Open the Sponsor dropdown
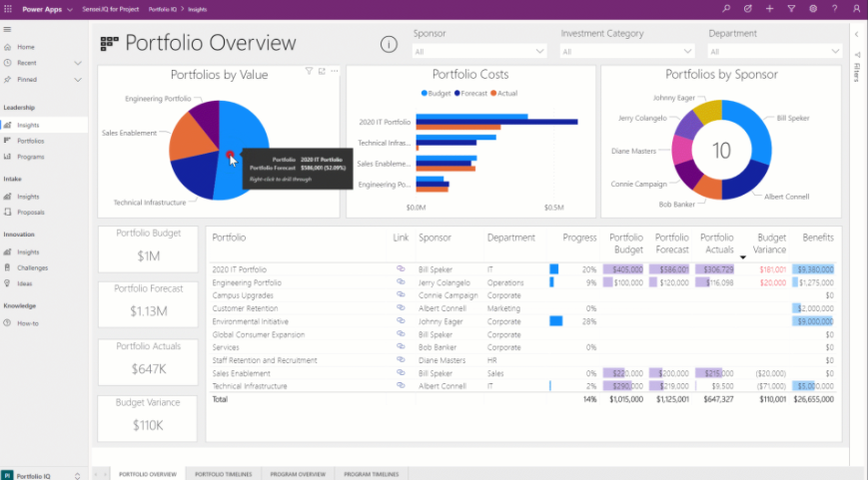Image resolution: width=868 pixels, height=480 pixels. click(479, 52)
